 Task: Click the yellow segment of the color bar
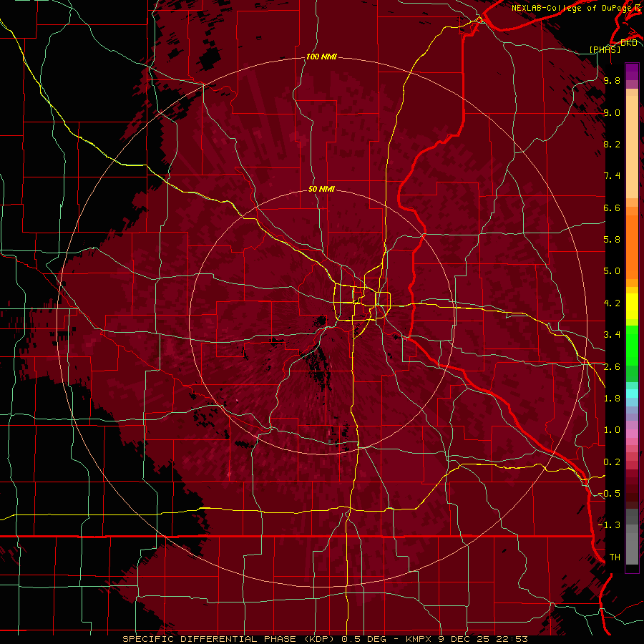pos(632,306)
